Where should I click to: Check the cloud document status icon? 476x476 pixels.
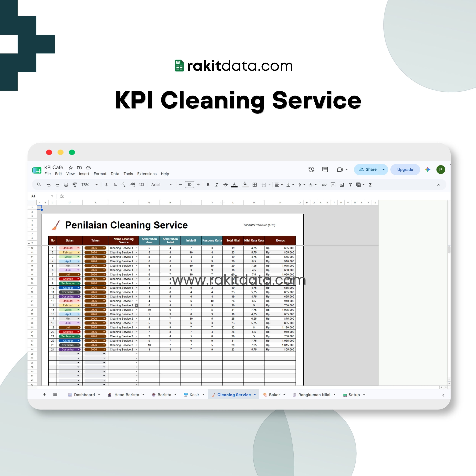[x=88, y=168]
